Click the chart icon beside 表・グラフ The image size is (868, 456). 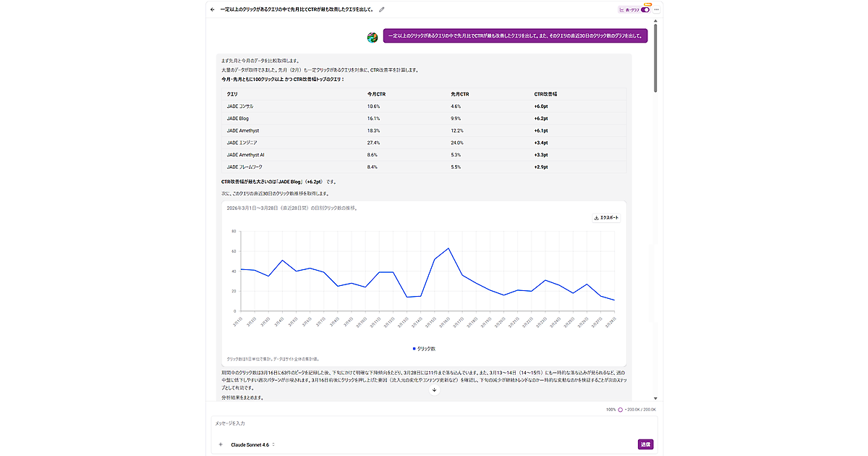point(622,9)
